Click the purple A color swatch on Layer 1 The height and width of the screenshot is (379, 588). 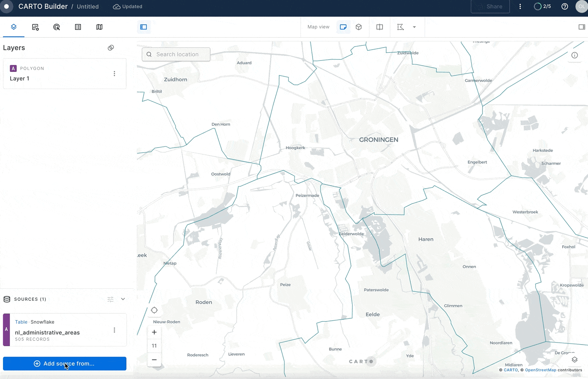(x=13, y=68)
